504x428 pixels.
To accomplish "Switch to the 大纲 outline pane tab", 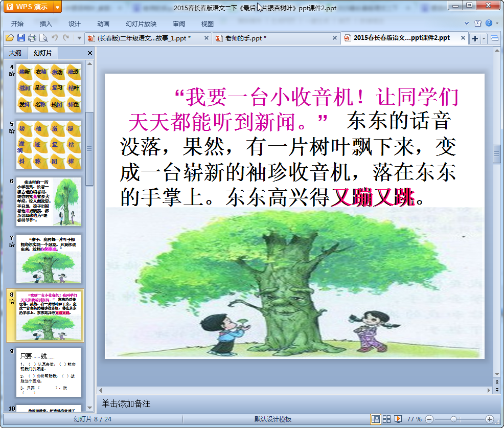I will 15,53.
